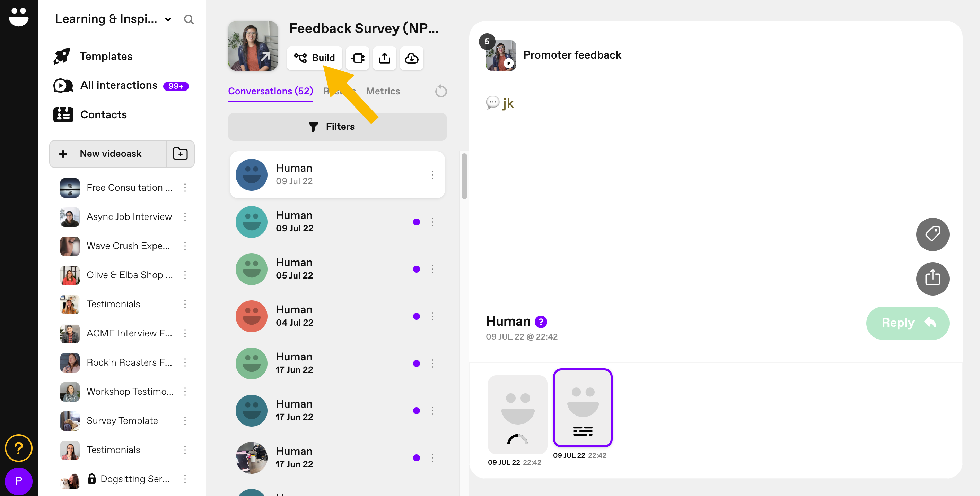
Task: Open the search icon in sidebar
Action: 189,19
